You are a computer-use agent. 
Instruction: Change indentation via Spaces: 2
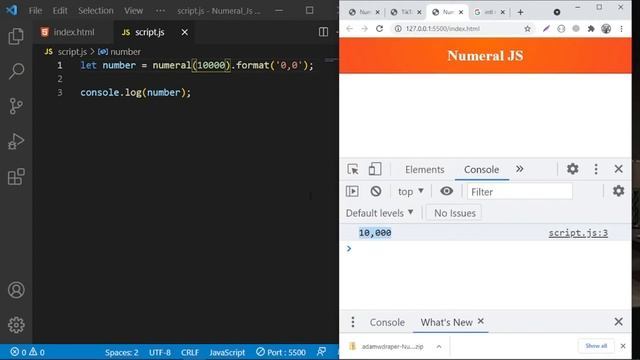point(121,352)
